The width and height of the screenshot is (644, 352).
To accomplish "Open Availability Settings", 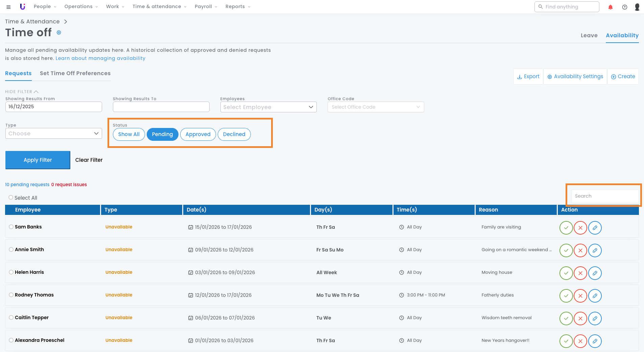I will 575,76.
